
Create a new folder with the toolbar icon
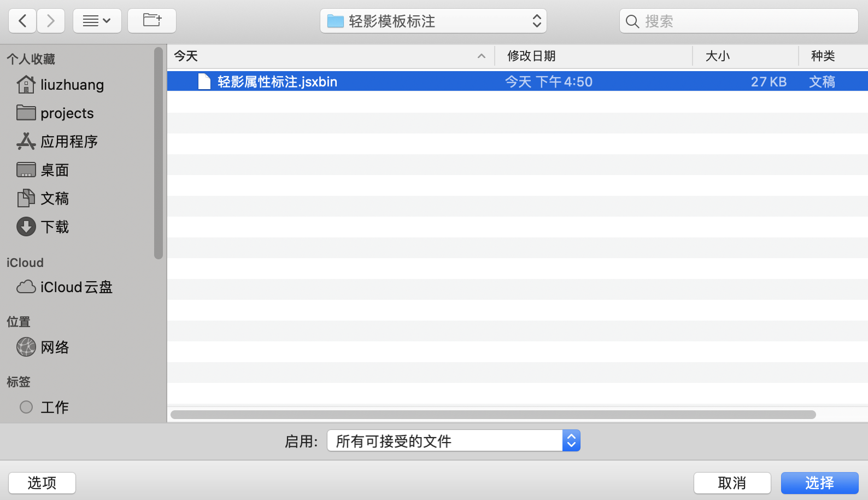coord(152,21)
